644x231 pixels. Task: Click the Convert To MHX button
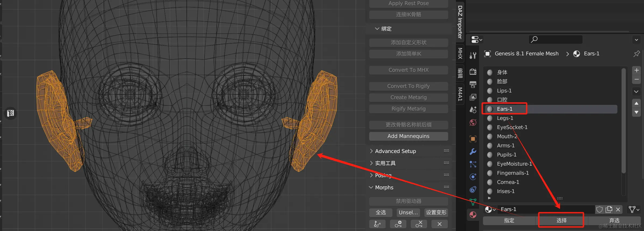coord(409,70)
